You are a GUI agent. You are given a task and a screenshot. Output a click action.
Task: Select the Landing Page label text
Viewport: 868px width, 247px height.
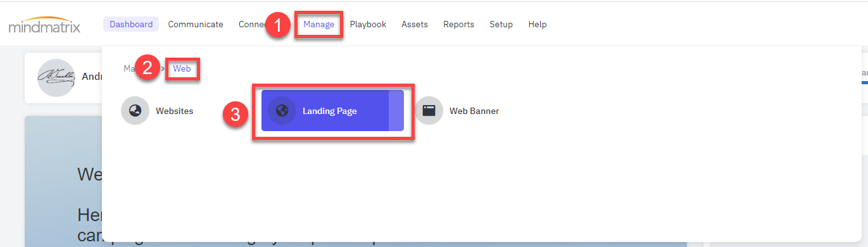point(329,111)
